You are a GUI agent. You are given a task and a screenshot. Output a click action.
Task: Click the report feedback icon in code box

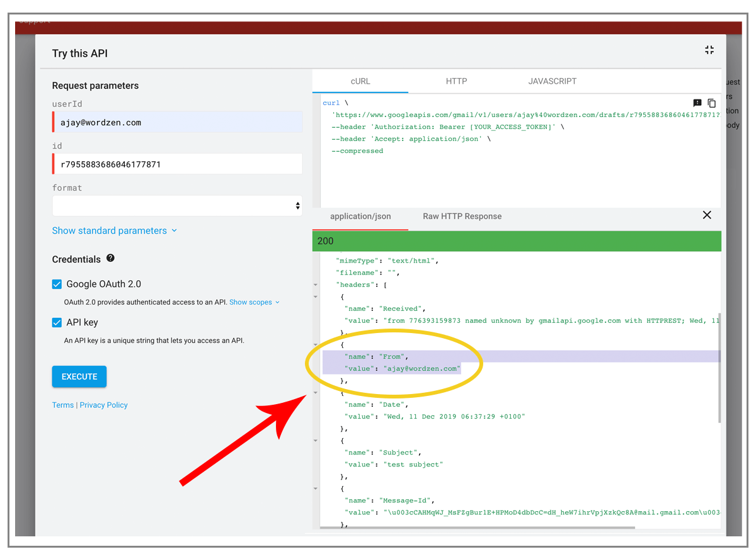tap(697, 103)
